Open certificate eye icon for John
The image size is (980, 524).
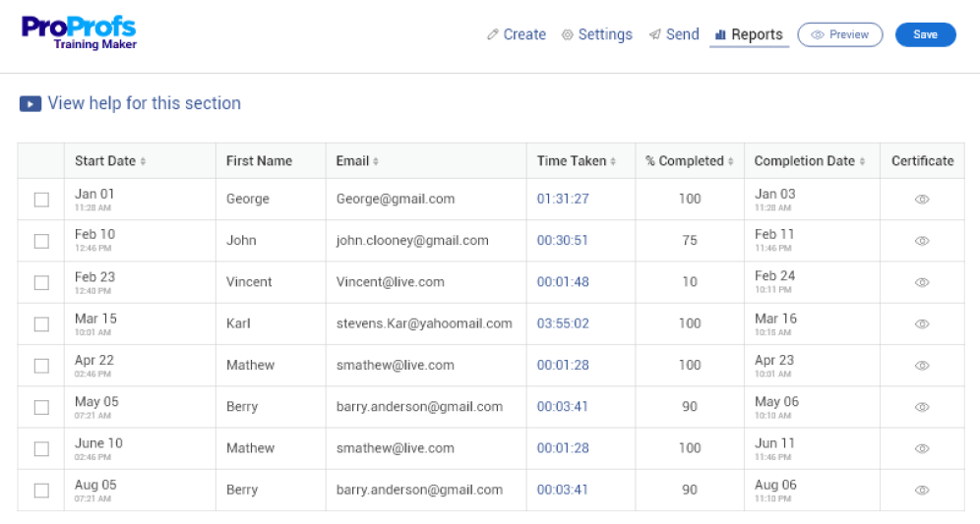922,241
